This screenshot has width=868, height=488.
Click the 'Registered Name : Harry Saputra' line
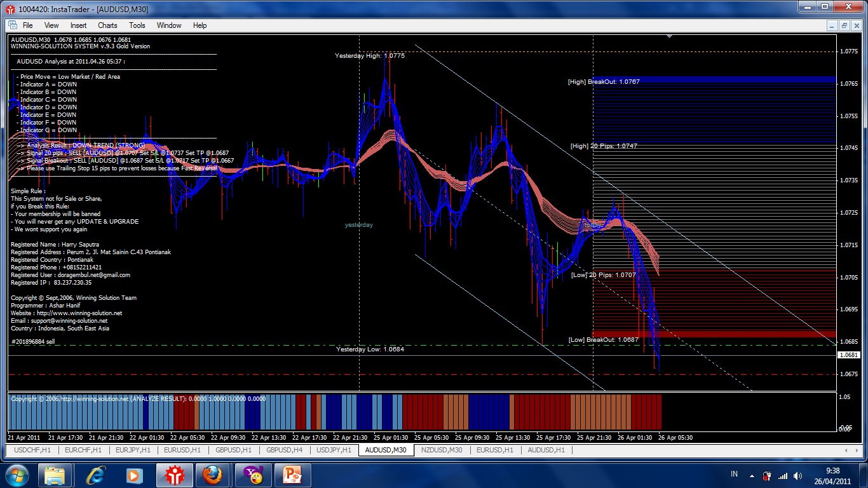point(55,245)
